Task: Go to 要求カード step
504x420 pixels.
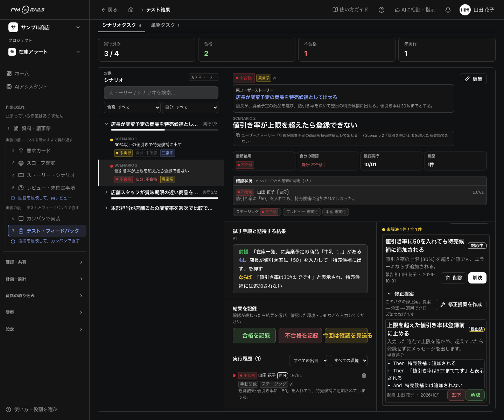Action: (47, 150)
